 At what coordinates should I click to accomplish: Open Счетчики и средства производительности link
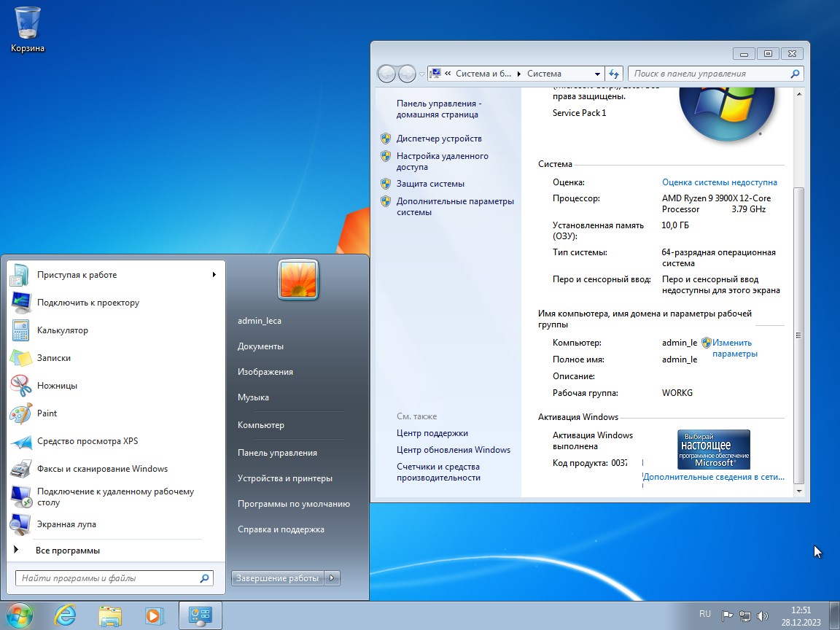coord(438,472)
